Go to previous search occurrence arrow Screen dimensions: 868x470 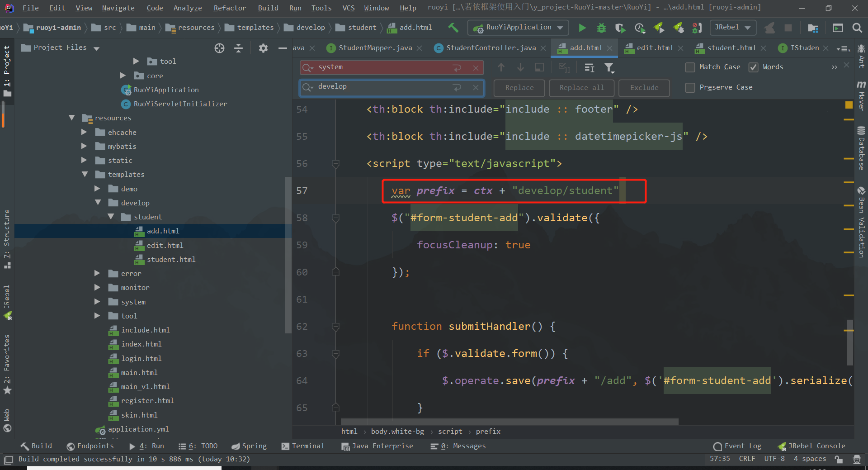[501, 67]
